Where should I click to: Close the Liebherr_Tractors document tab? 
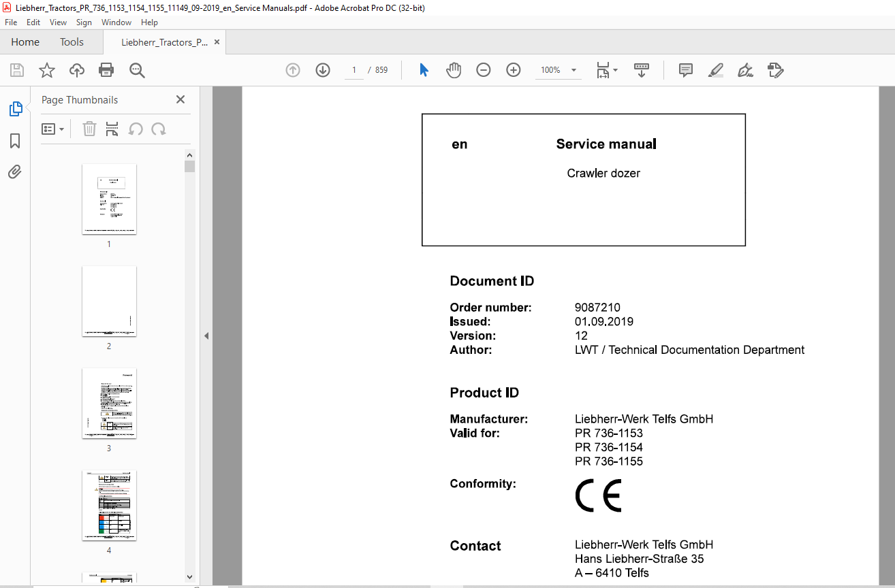[x=217, y=42]
